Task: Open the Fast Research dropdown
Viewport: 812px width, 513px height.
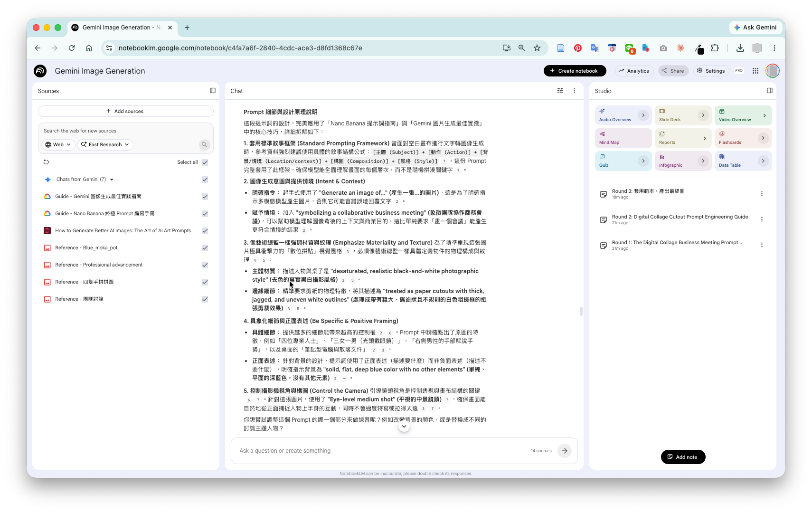Action: click(x=105, y=144)
